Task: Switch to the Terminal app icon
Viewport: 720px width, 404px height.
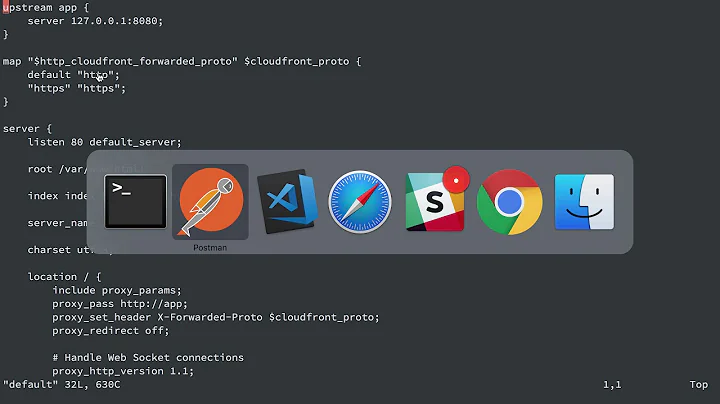Action: pos(135,202)
